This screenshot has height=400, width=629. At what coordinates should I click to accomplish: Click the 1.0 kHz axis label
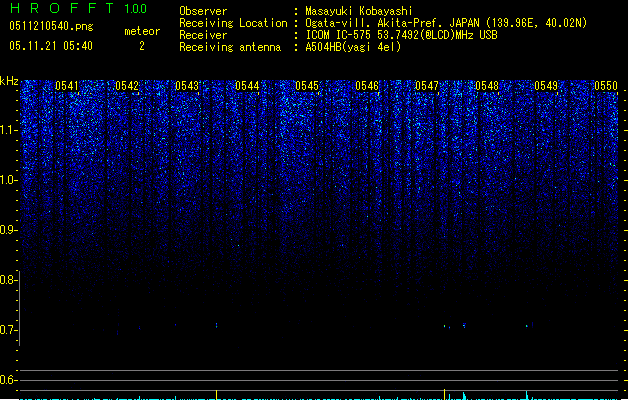pos(9,180)
